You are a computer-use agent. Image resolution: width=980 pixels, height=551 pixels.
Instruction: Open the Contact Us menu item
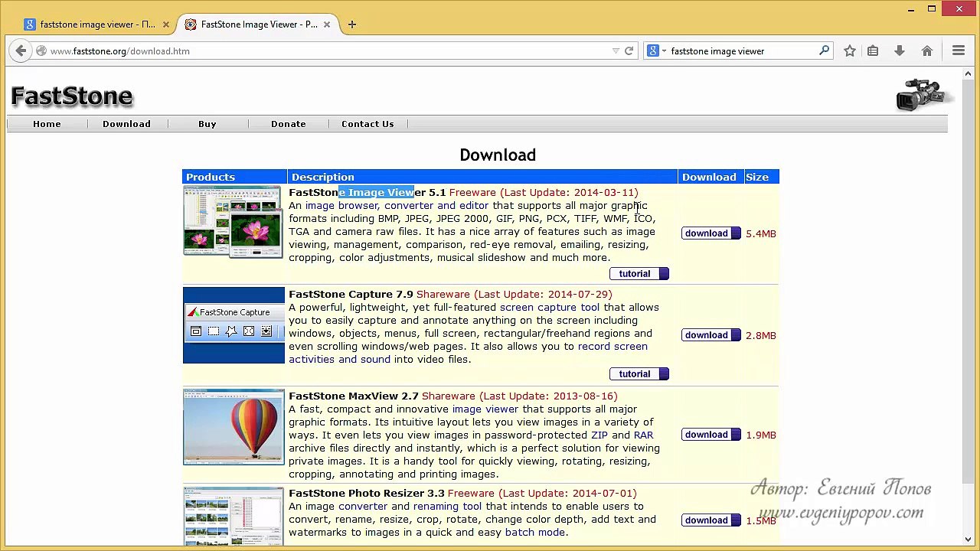pyautogui.click(x=367, y=124)
